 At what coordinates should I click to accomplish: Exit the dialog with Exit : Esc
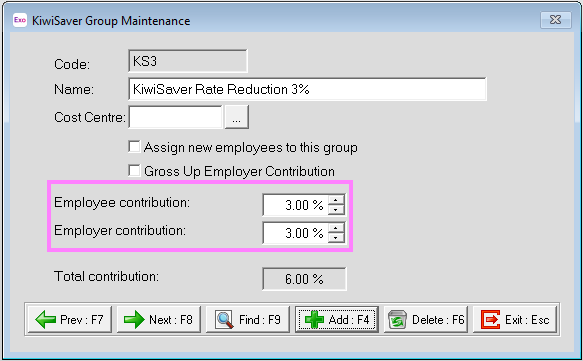point(515,319)
